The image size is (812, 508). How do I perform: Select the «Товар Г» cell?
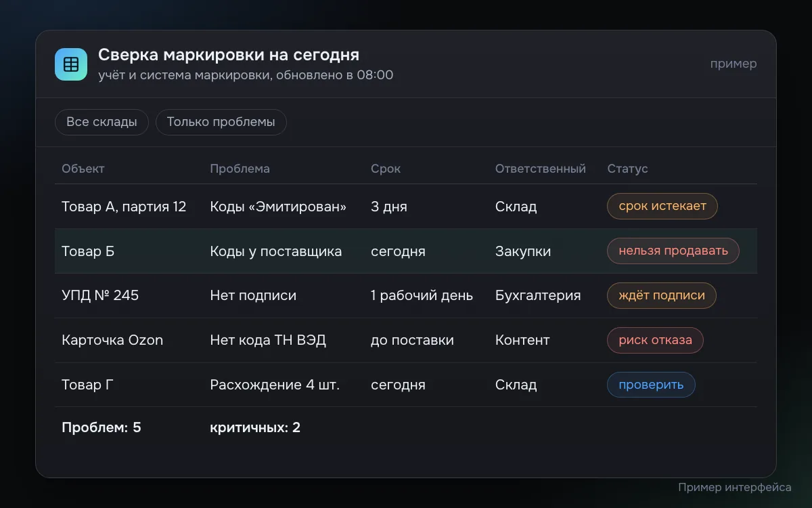point(87,385)
